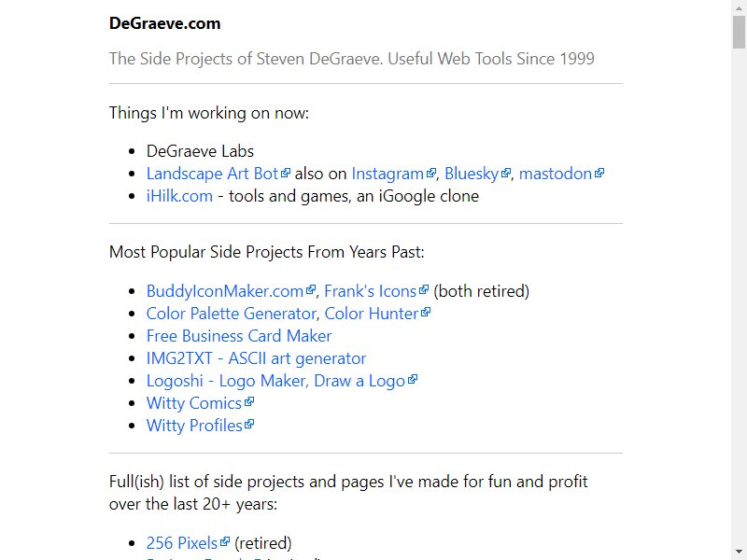
Task: Open Witty Profiles link
Action: click(x=194, y=426)
